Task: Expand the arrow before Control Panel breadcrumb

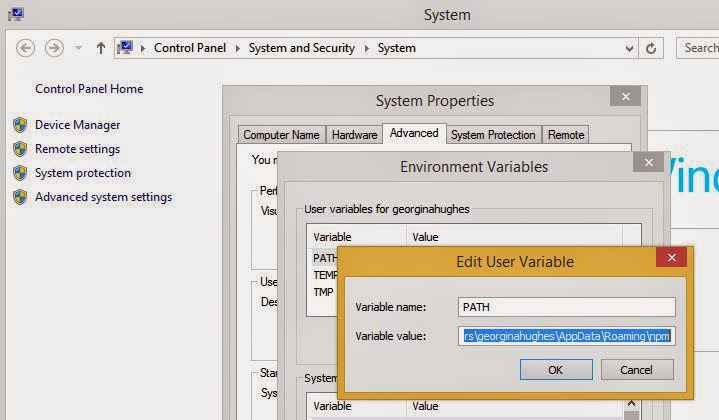Action: coord(143,48)
